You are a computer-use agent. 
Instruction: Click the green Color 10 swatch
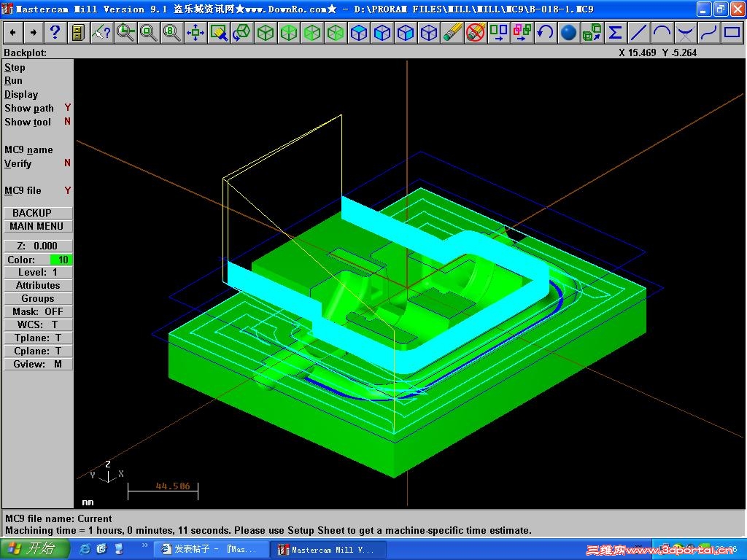[61, 260]
